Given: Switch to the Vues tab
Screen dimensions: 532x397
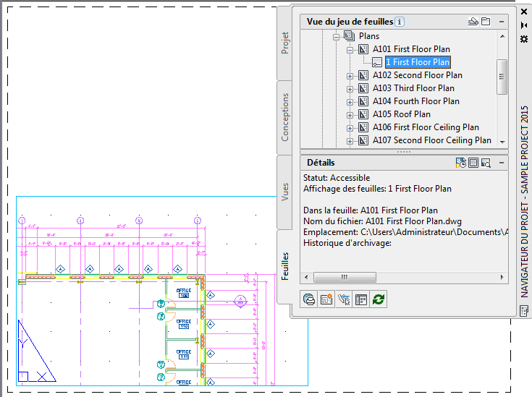Looking at the screenshot, I should tap(285, 192).
